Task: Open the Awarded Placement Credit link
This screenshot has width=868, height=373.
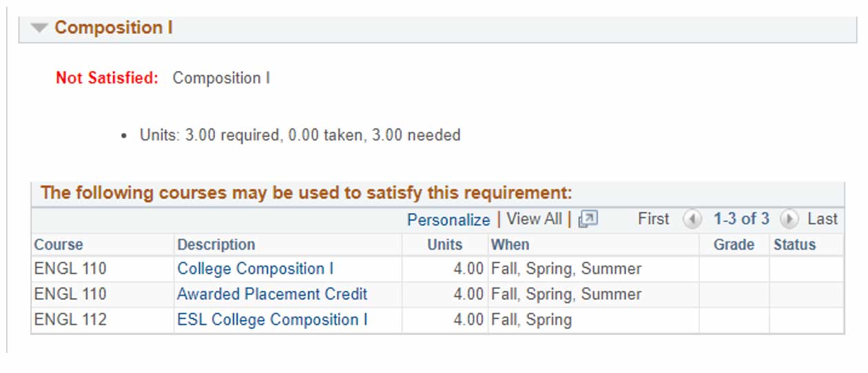Action: tap(272, 294)
